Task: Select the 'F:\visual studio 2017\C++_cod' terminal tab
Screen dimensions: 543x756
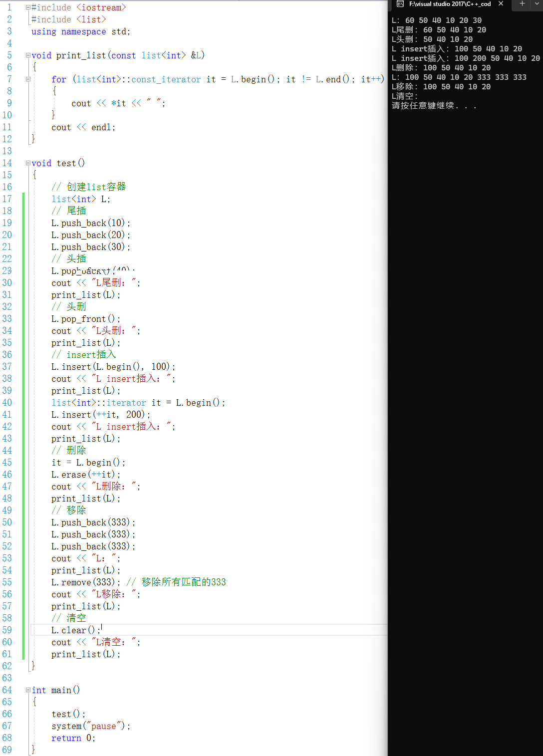Action: pyautogui.click(x=450, y=4)
